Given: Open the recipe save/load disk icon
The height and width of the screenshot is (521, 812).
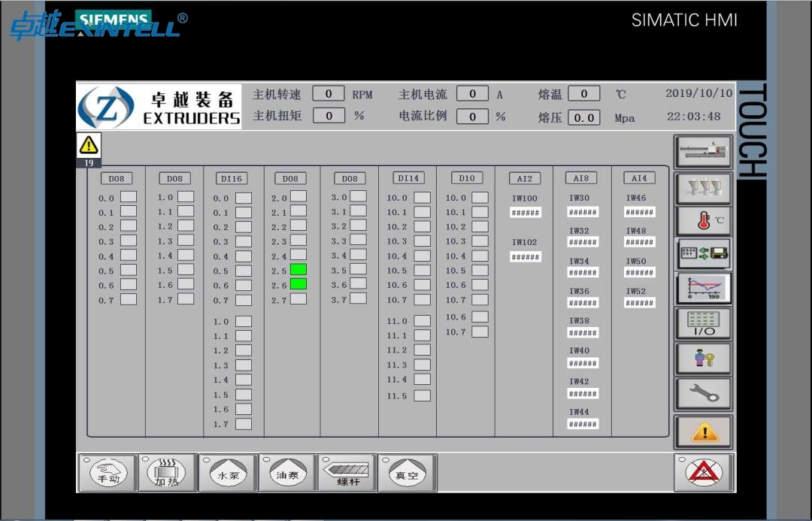Looking at the screenshot, I should click(703, 254).
